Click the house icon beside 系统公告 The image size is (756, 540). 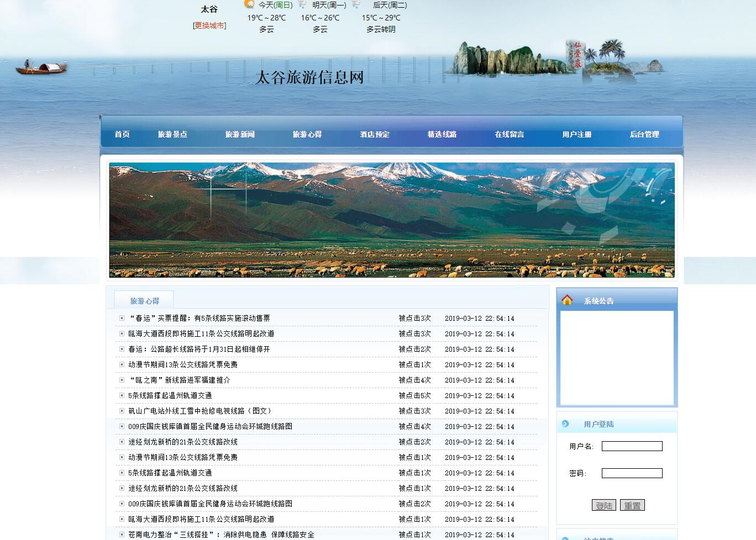567,300
